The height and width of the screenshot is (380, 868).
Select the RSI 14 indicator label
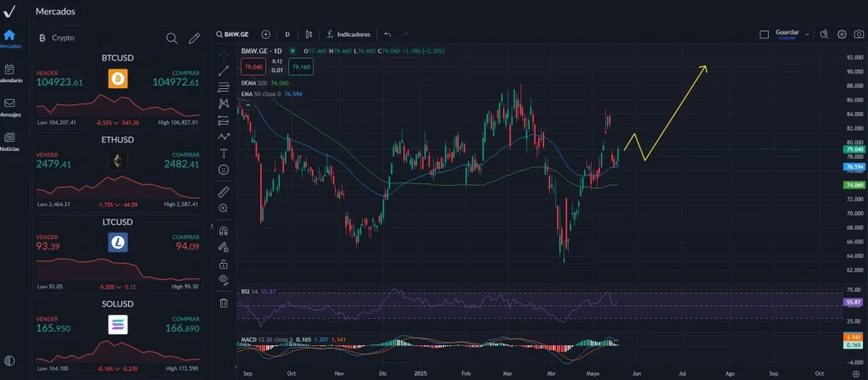coord(258,292)
